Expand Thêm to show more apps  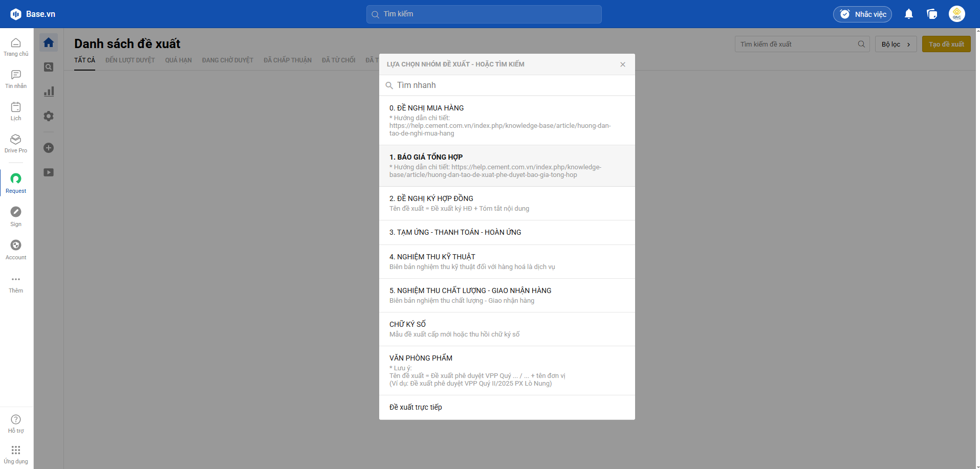[16, 283]
